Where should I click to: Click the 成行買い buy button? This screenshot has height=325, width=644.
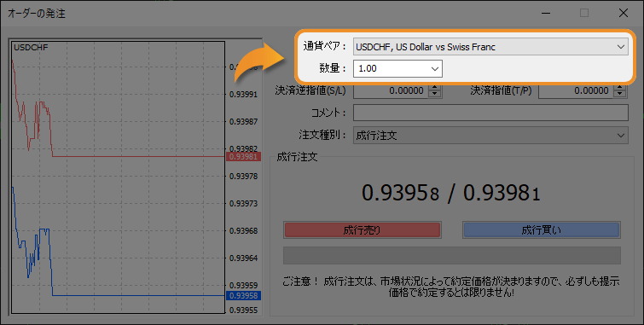coord(542,230)
